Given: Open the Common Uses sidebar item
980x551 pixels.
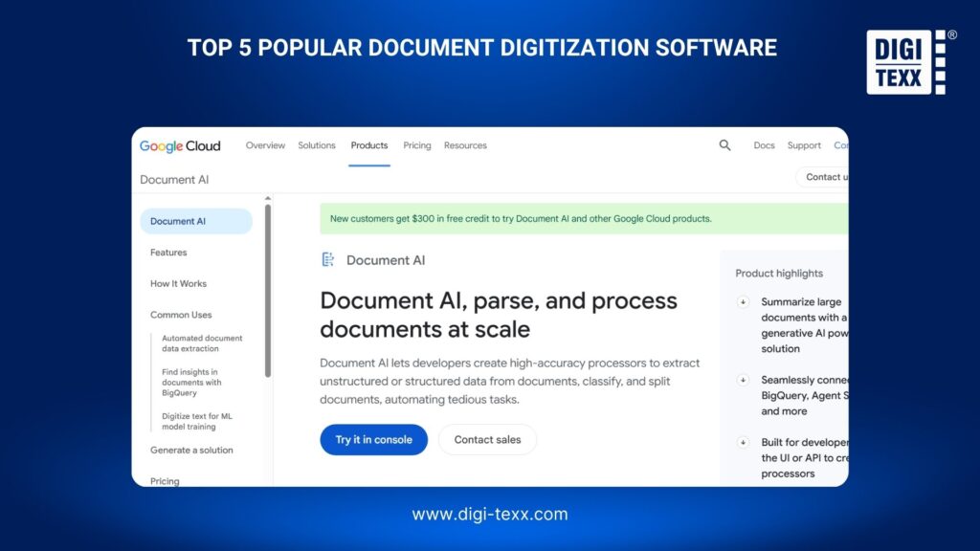Looking at the screenshot, I should pyautogui.click(x=181, y=315).
